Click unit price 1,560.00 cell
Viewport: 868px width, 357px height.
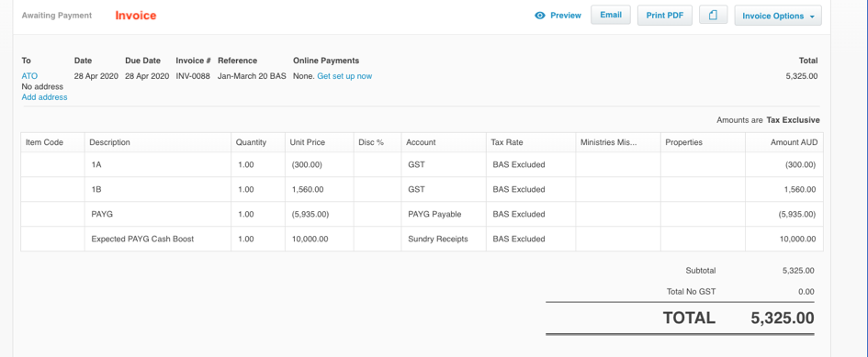[320, 189]
